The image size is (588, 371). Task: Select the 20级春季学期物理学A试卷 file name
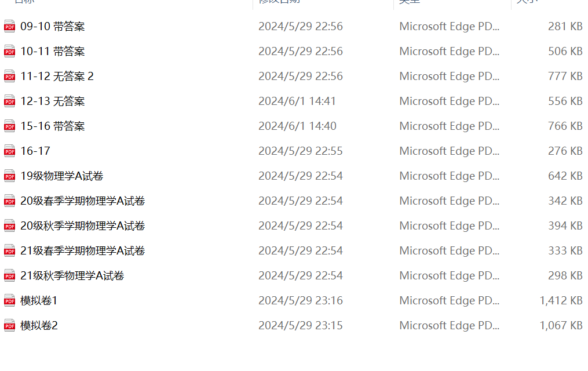pyautogui.click(x=82, y=201)
